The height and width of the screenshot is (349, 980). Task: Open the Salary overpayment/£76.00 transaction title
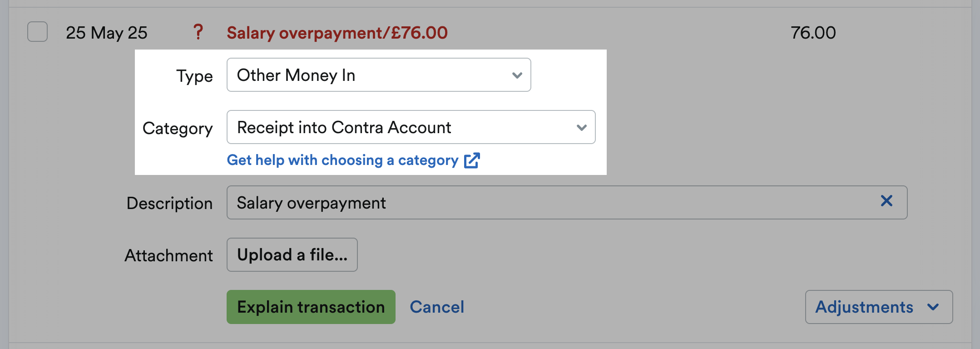[x=337, y=33]
